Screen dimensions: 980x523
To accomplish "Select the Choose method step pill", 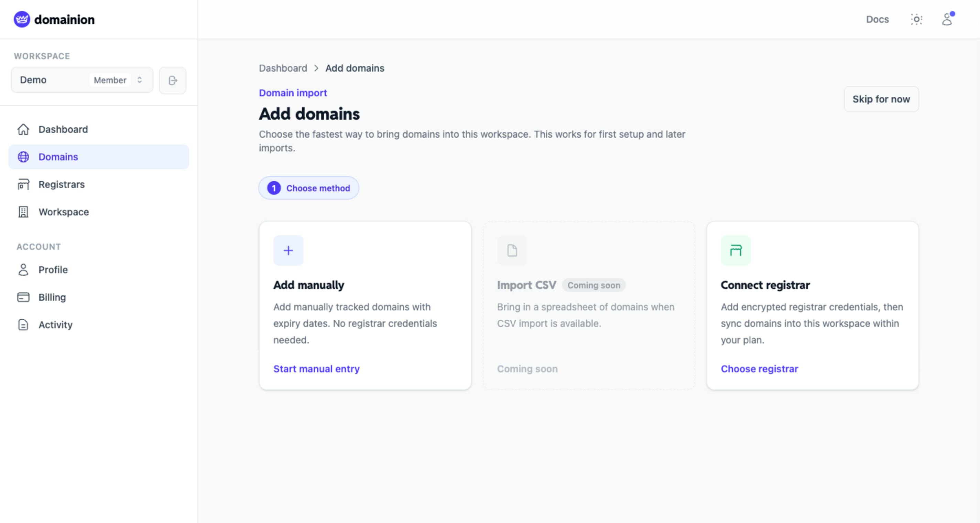I will click(308, 188).
